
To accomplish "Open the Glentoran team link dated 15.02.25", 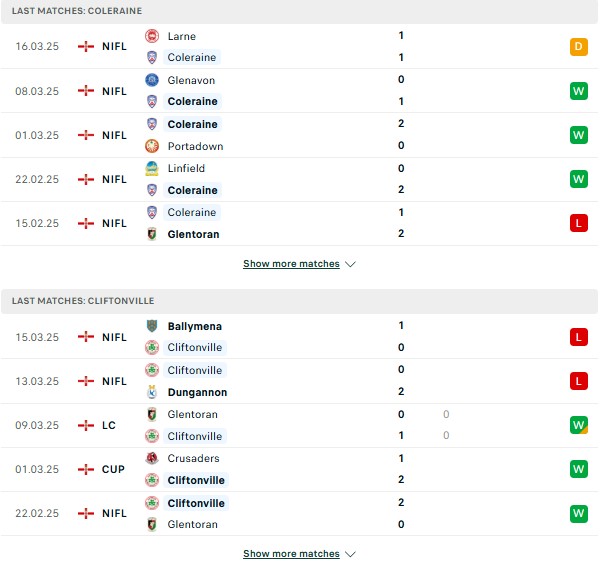I will click(193, 234).
